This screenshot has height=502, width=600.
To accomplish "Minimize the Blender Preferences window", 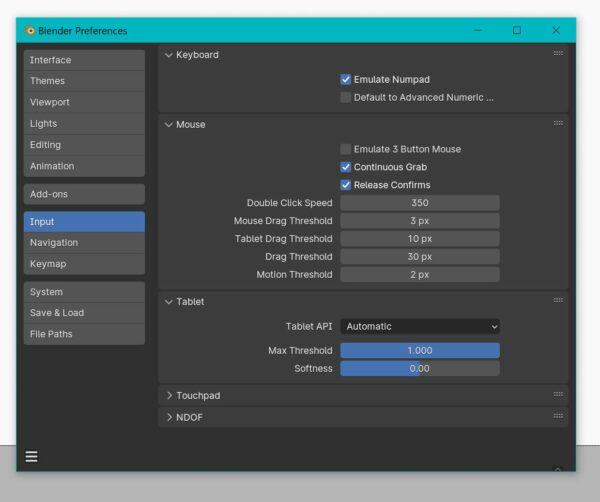I will pos(478,30).
